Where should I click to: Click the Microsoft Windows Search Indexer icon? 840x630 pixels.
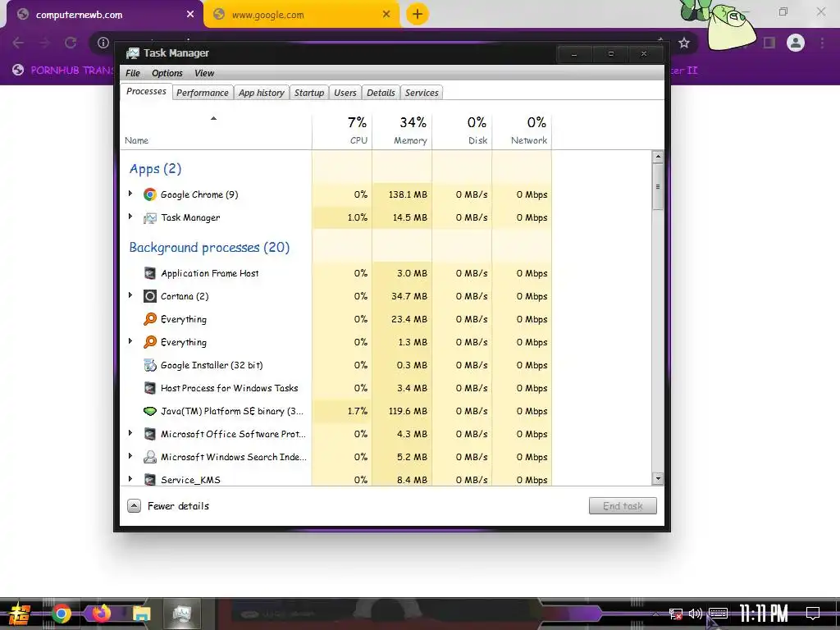[x=150, y=457]
